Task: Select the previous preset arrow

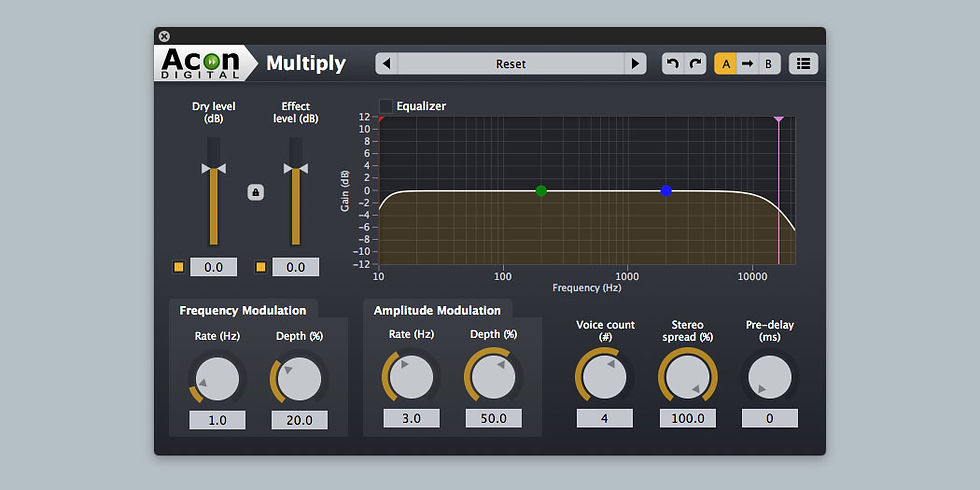Action: point(386,64)
